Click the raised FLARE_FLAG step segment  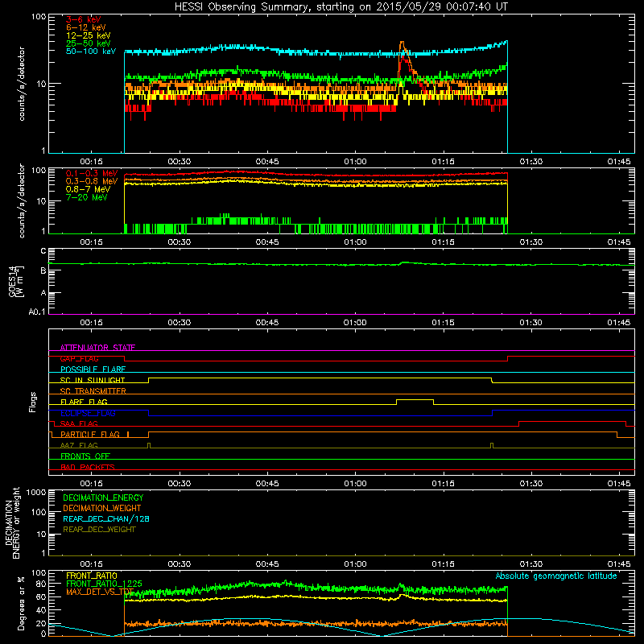pyautogui.click(x=415, y=399)
